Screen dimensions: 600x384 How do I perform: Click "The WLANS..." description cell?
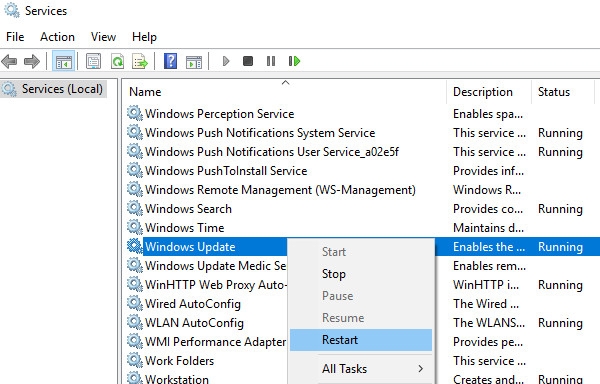click(489, 323)
